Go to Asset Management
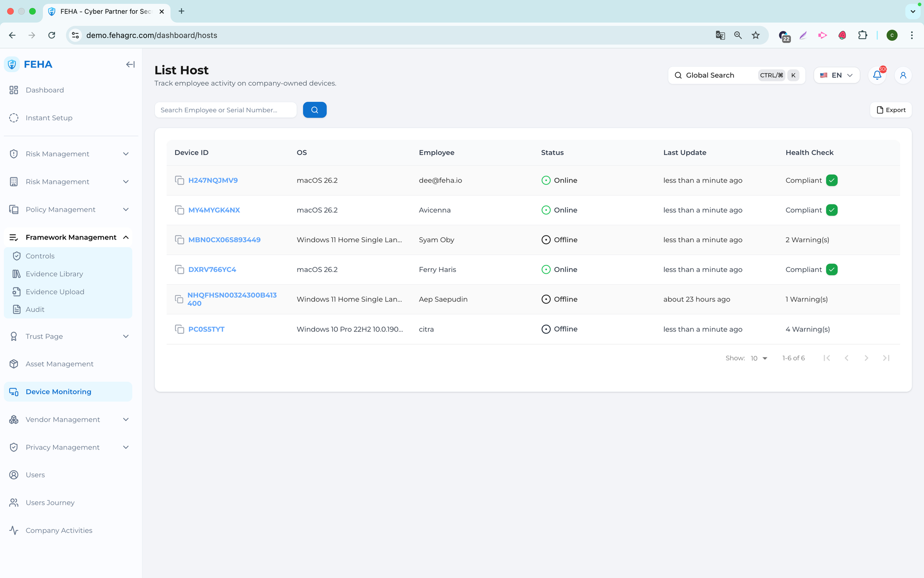 [x=59, y=364]
